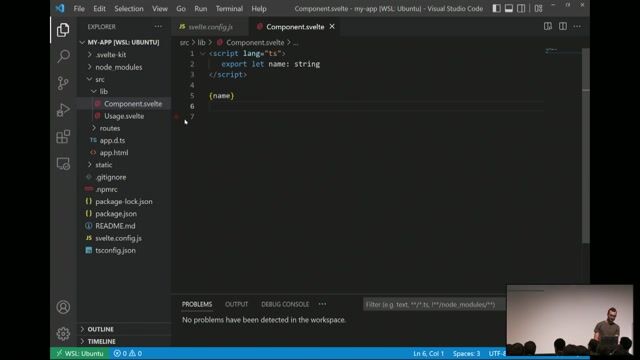Close the Component.svelte tab

click(x=332, y=27)
